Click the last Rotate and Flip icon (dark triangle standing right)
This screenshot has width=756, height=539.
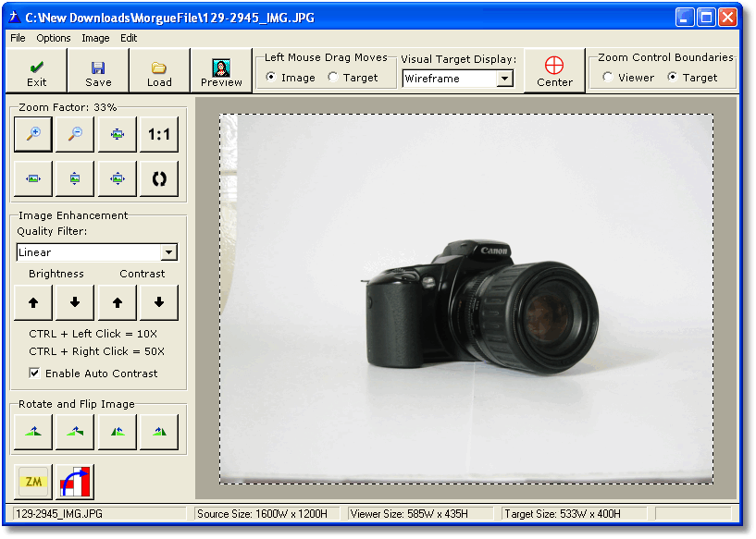(x=159, y=432)
